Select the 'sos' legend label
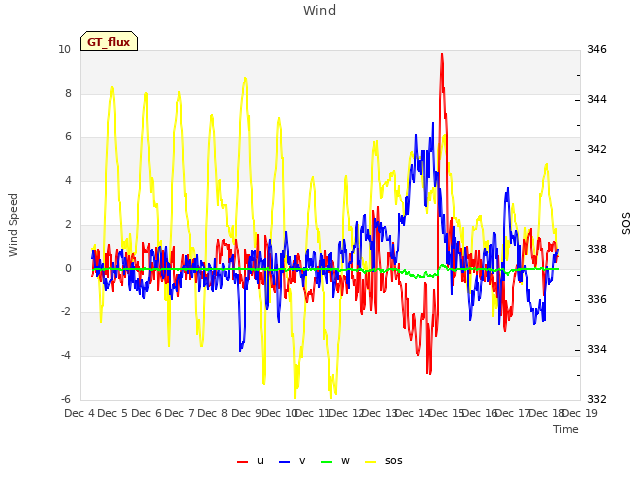This screenshot has width=640, height=480. [393, 461]
